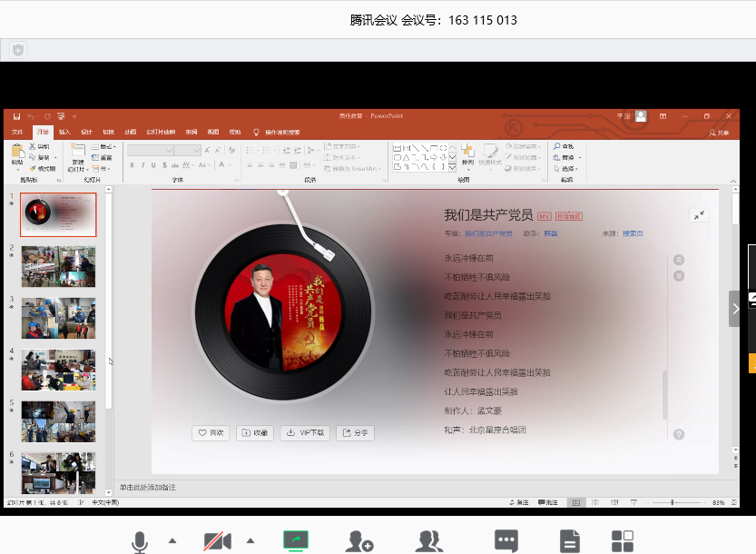This screenshot has width=756, height=554.
Task: Mute or unmute the Tencent Meeting microphone
Action: pos(140,542)
